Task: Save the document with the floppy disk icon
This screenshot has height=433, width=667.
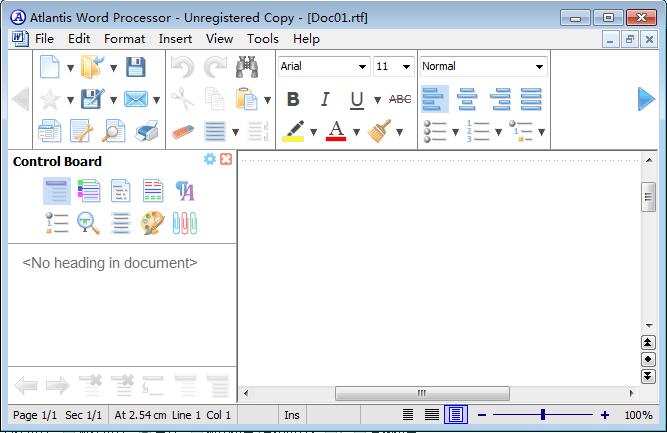Action: pyautogui.click(x=136, y=67)
